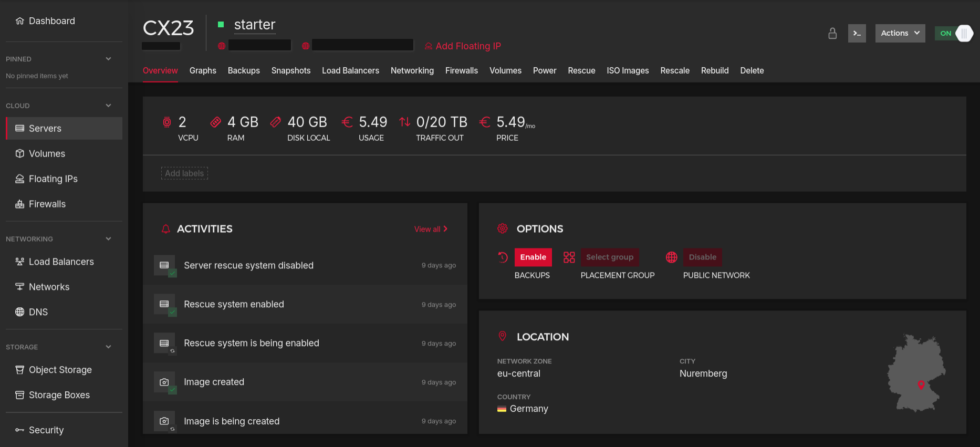
Task: Click the Activities bell icon
Action: click(166, 229)
